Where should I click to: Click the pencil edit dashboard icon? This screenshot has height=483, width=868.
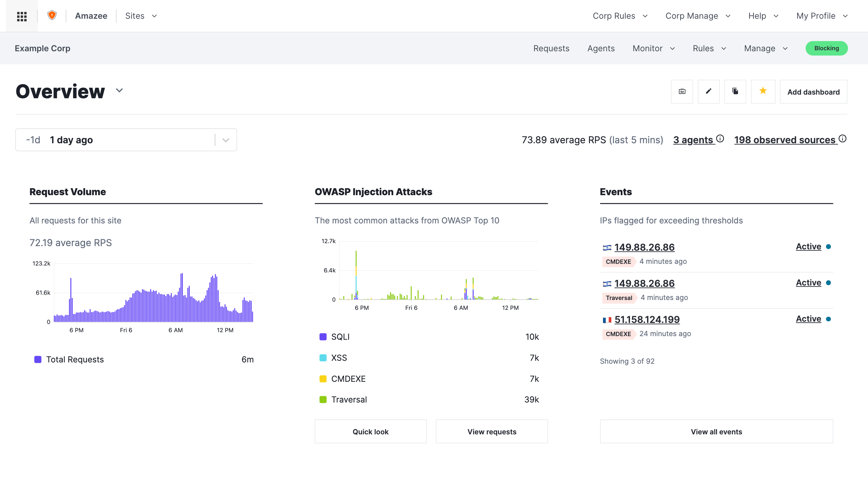[708, 91]
